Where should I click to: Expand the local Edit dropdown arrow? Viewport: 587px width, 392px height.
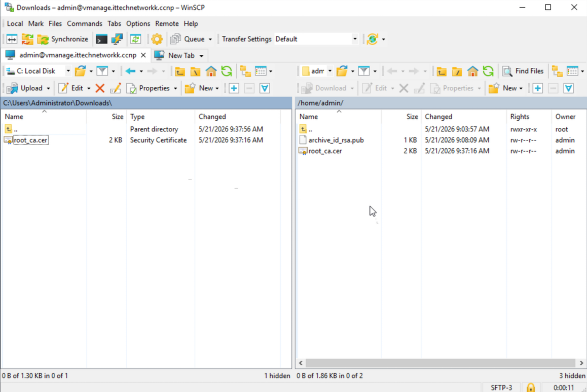point(89,88)
